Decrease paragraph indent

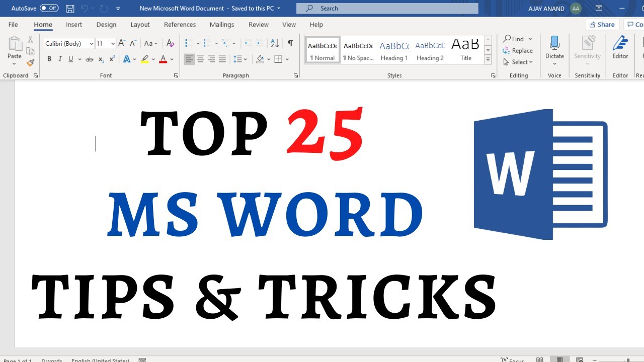[x=248, y=43]
